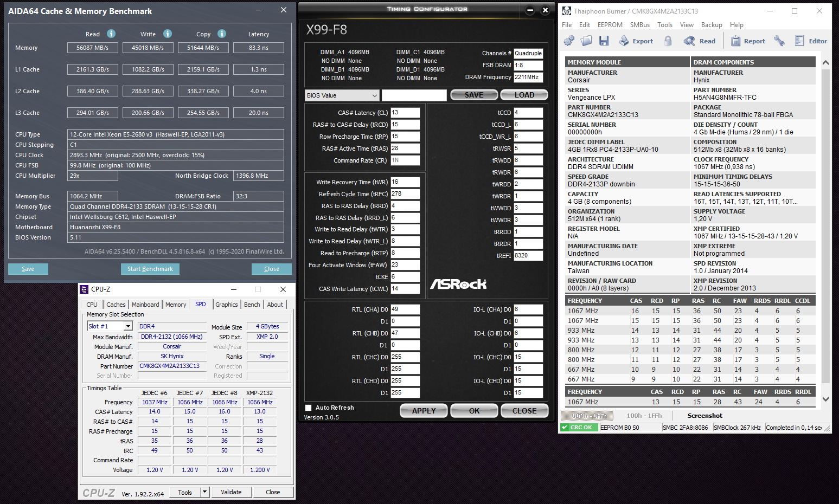Viewport: 839px width, 504px height.
Task: Click the Read toolbar button in Thaiphoon Burner
Action: [700, 41]
